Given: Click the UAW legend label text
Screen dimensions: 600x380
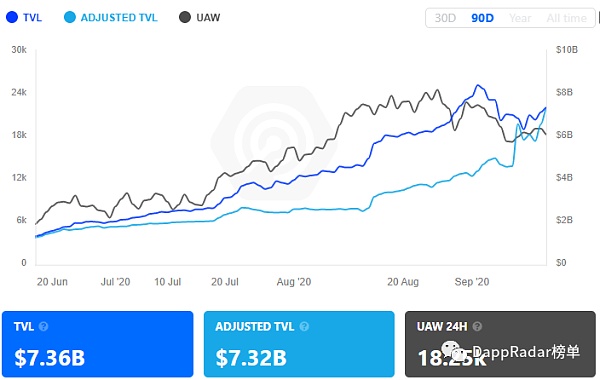Looking at the screenshot, I should (x=208, y=18).
